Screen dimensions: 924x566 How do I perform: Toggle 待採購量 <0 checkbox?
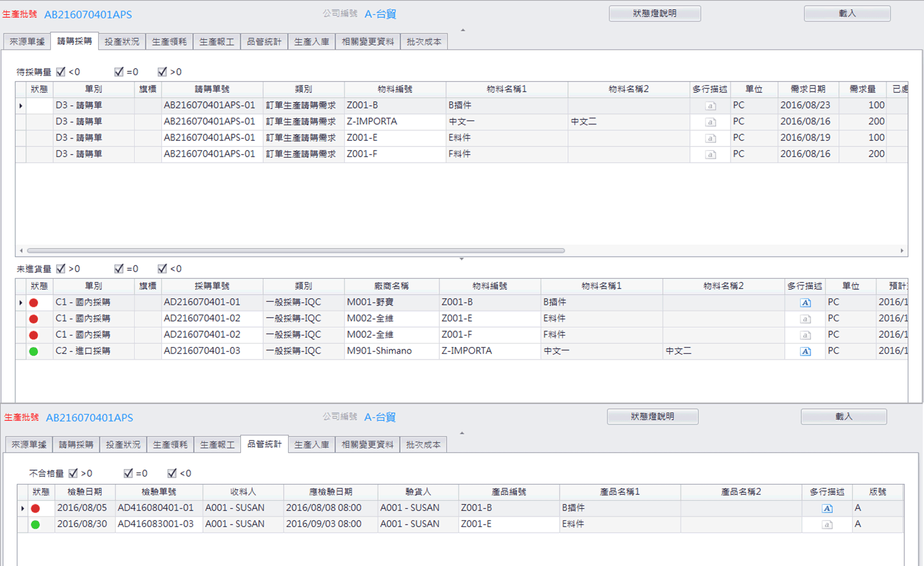click(61, 72)
